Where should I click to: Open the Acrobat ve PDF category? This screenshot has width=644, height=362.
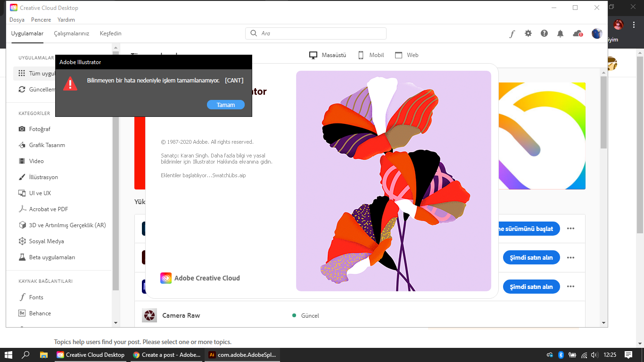click(x=43, y=209)
